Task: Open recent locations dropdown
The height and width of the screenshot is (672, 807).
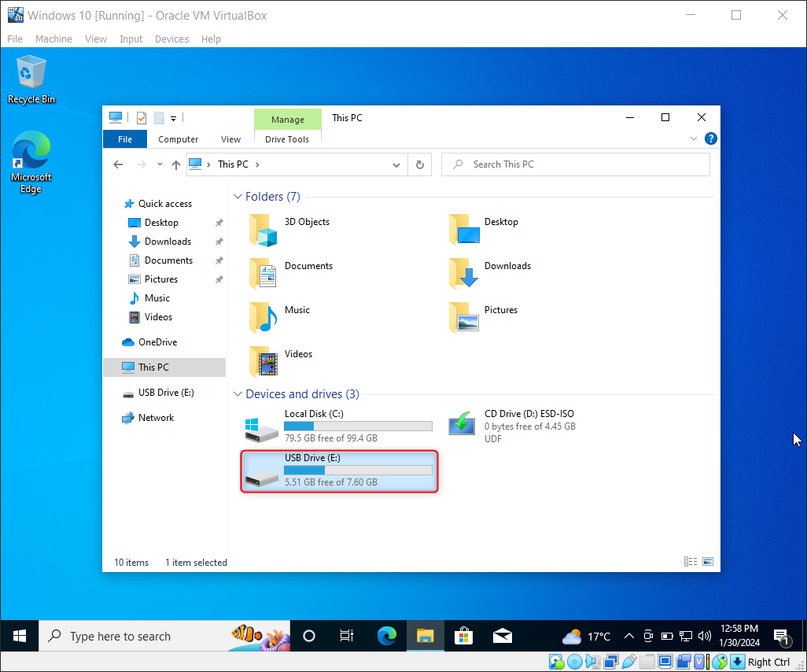Action: click(160, 164)
